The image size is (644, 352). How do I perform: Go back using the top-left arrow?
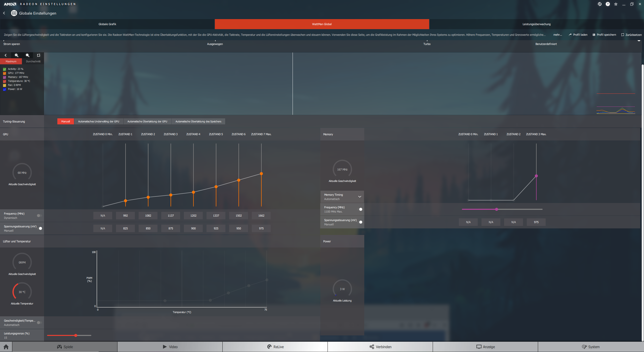pyautogui.click(x=4, y=13)
